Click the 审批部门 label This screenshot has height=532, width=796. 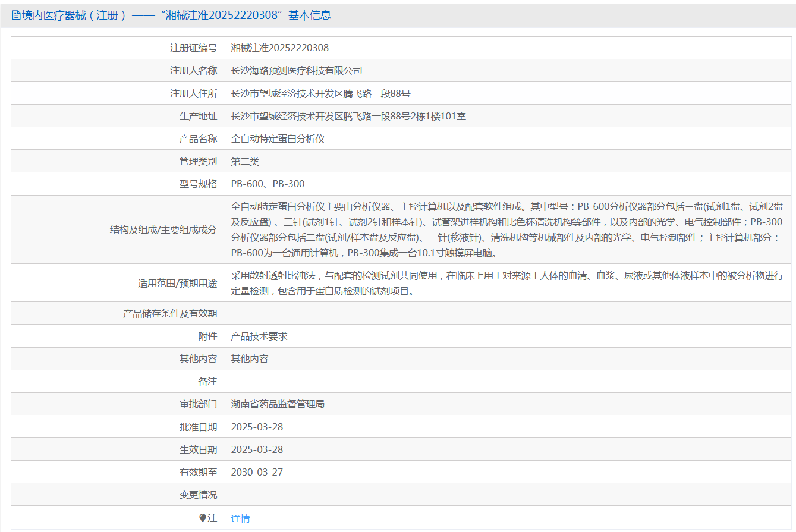pyautogui.click(x=198, y=404)
